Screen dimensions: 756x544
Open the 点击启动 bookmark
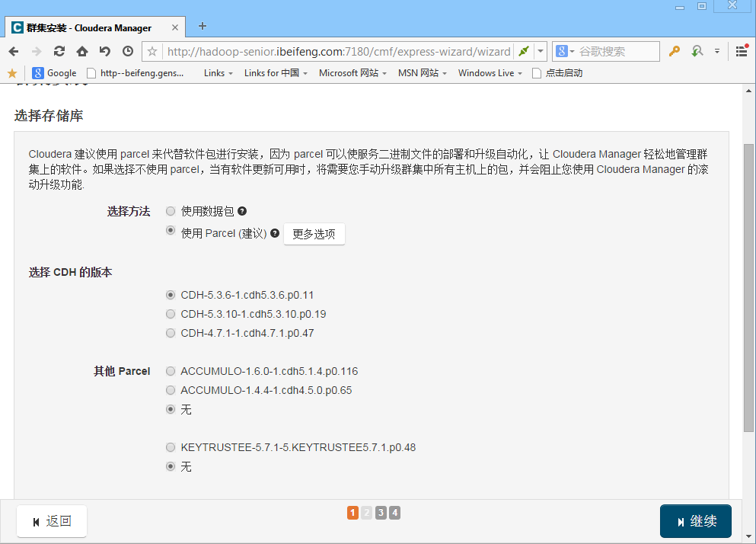(x=557, y=73)
